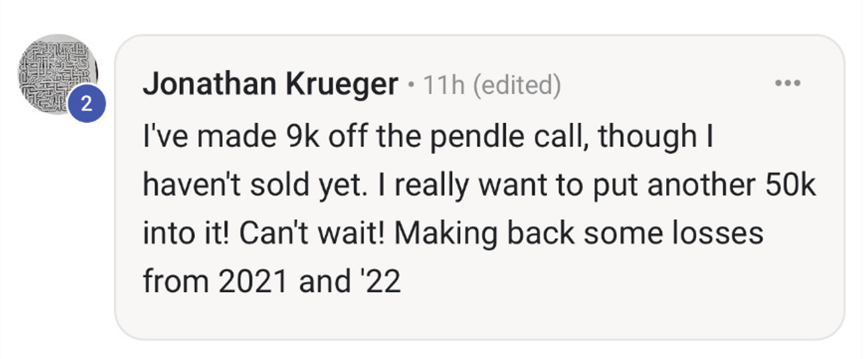Click the 11h timestamp
The height and width of the screenshot is (359, 868).
click(x=444, y=85)
